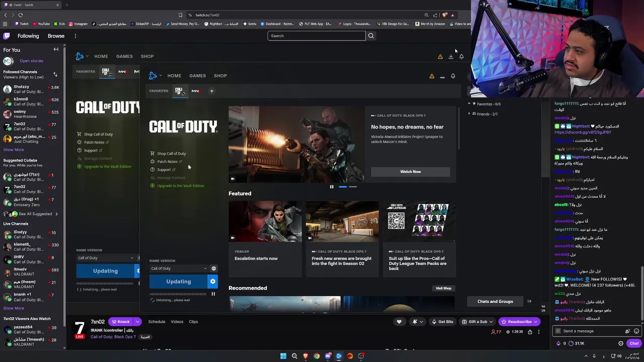This screenshot has height=362, width=644.
Task: Open the channel Clips tab
Action: [x=193, y=322]
